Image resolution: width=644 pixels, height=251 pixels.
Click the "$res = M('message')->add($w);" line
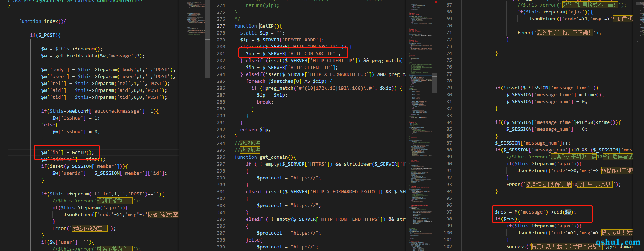click(535, 212)
